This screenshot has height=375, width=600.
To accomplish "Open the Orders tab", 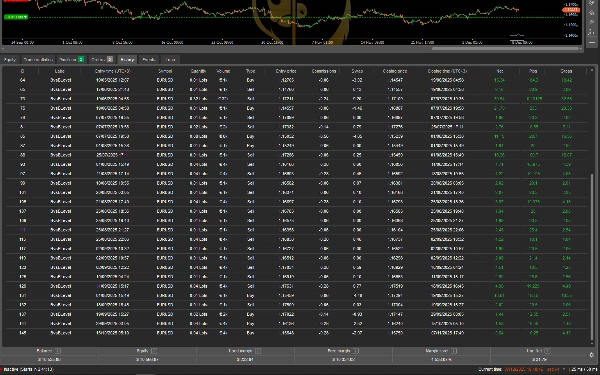I will tap(102, 60).
